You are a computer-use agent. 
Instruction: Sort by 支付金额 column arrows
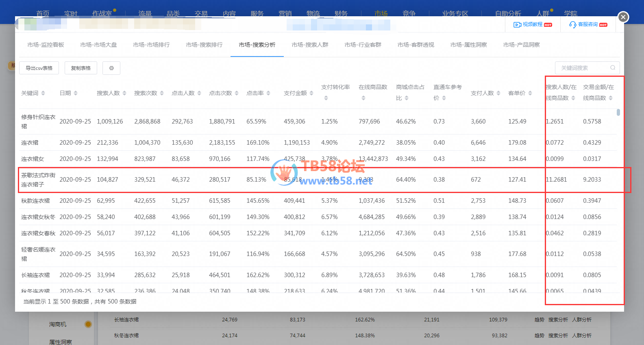(311, 93)
